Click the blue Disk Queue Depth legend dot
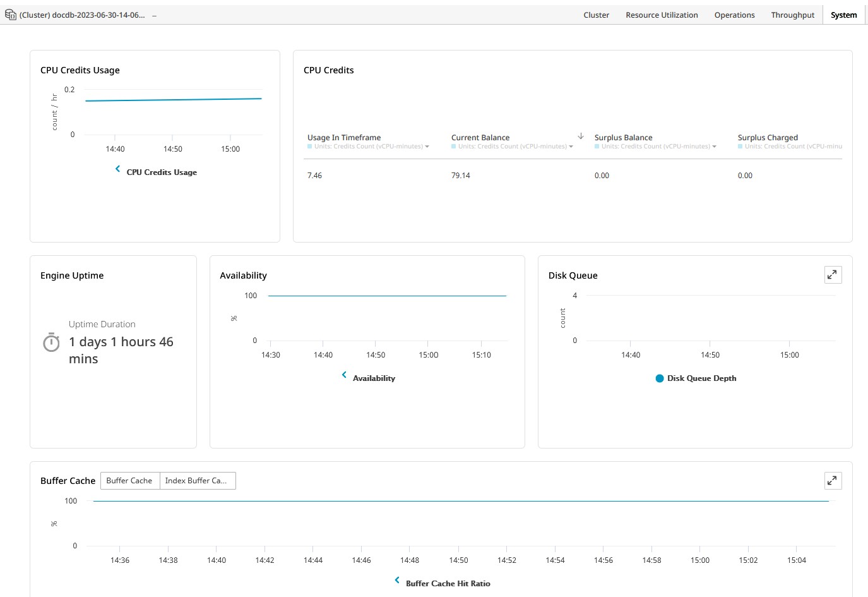Viewport: 868px width, 597px height. point(660,378)
